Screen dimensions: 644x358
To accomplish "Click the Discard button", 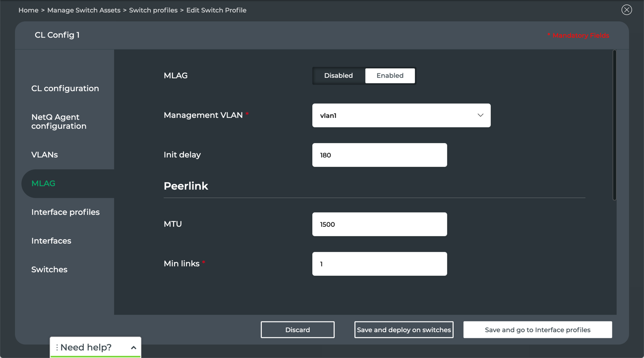I will click(x=297, y=330).
